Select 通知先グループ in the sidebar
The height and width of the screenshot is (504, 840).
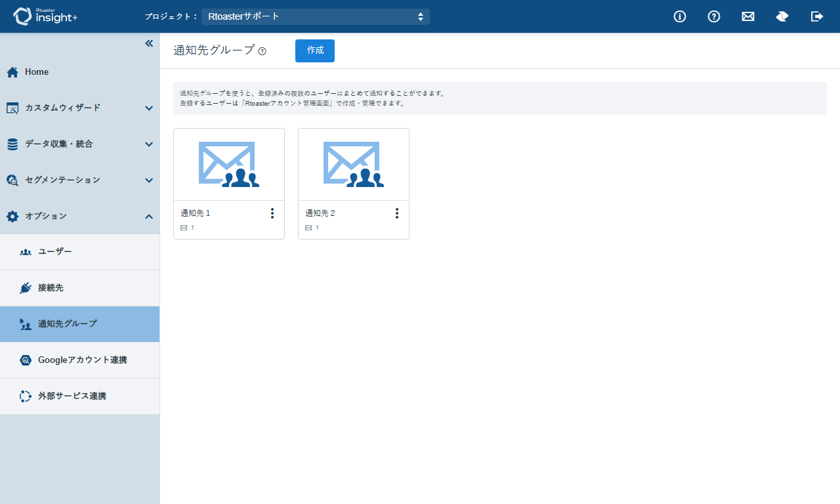click(79, 324)
